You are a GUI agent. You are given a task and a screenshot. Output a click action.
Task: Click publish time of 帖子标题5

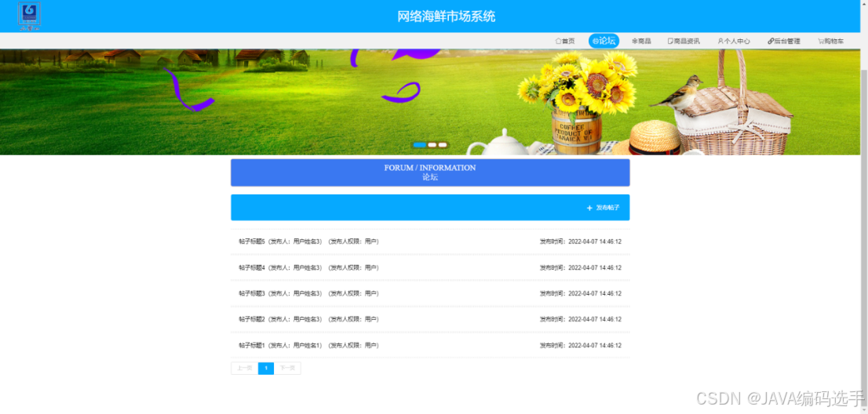[581, 241]
